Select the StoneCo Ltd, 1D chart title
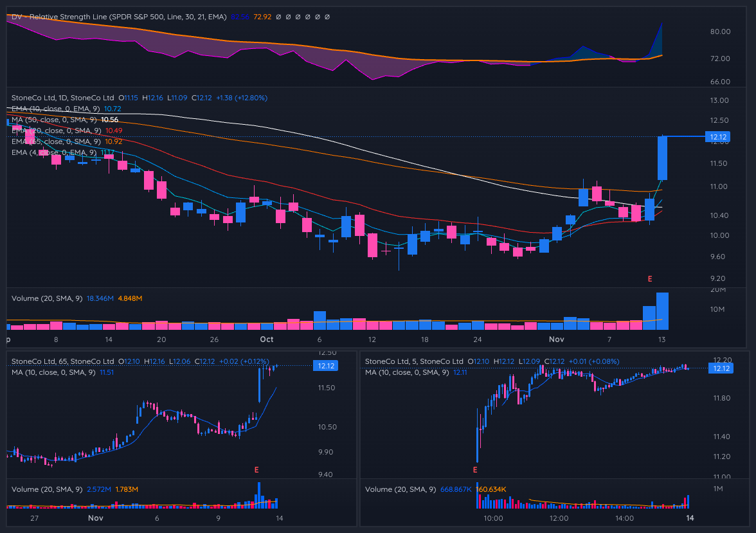The height and width of the screenshot is (533, 756). (63, 98)
